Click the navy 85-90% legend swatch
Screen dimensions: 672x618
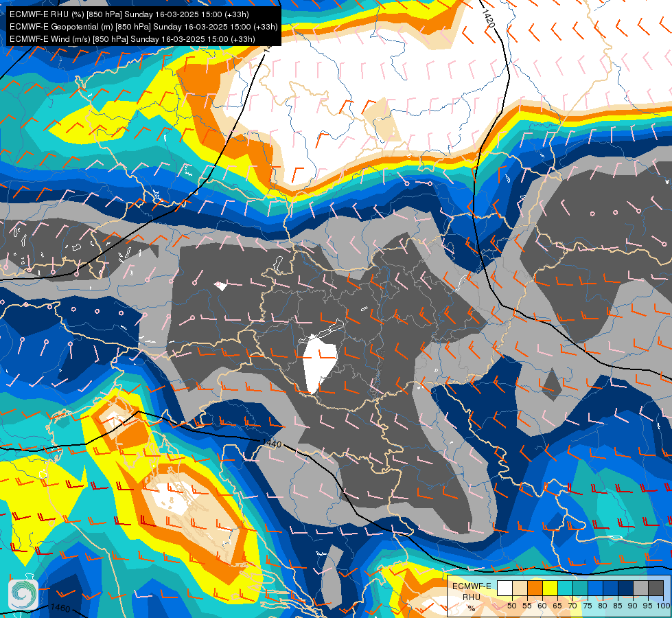pyautogui.click(x=626, y=588)
